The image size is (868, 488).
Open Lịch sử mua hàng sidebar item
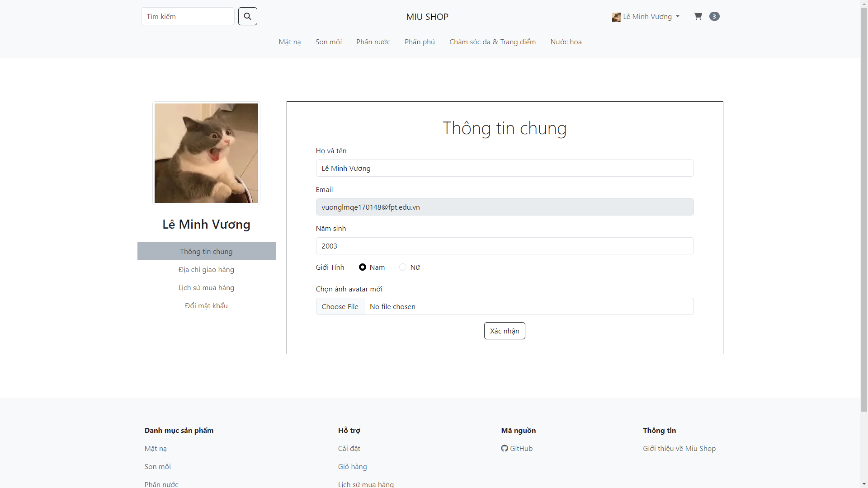coord(206,287)
